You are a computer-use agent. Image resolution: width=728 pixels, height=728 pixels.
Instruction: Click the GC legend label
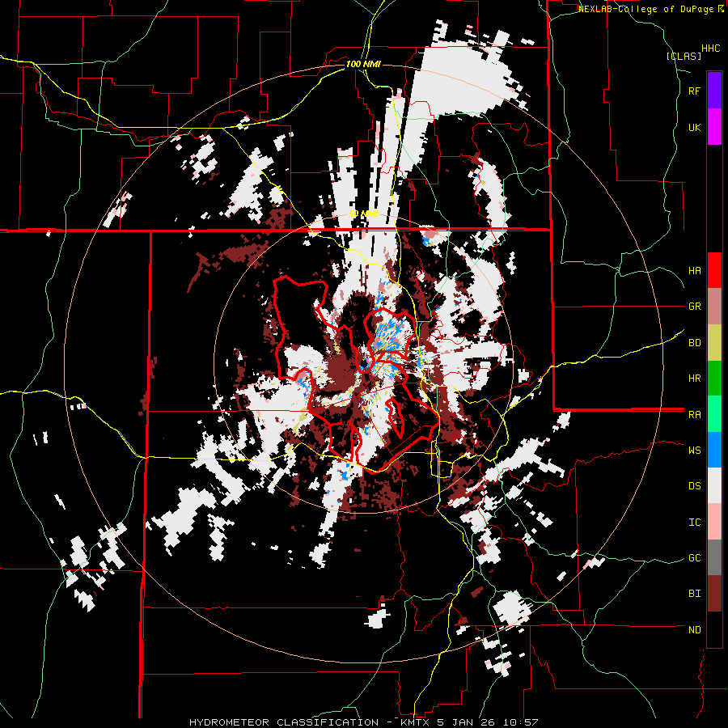[694, 558]
